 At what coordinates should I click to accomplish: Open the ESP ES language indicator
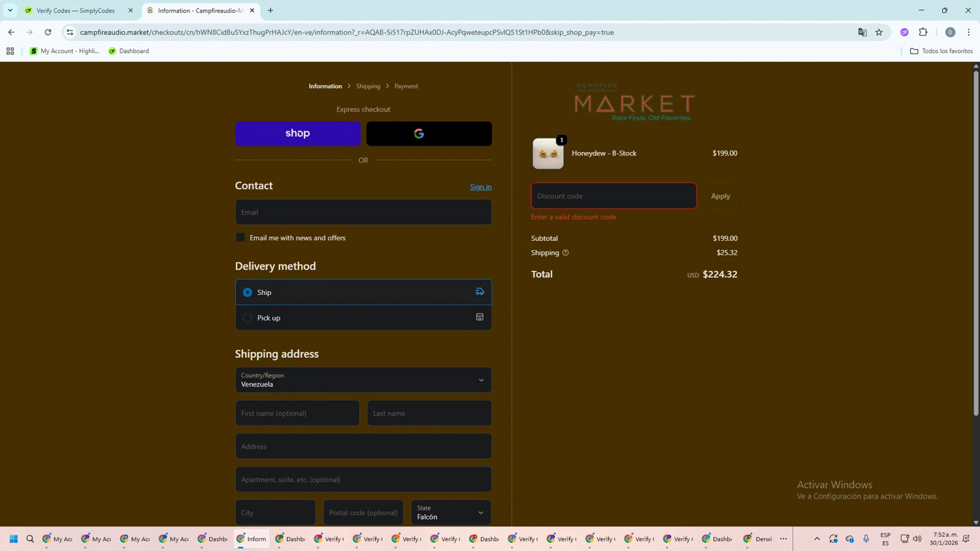(885, 539)
